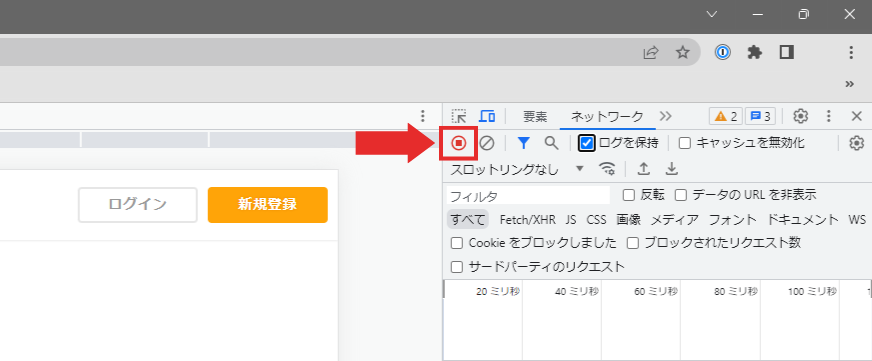This screenshot has width=872, height=361.
Task: Open Chrome three-dot main menu
Action: (851, 52)
